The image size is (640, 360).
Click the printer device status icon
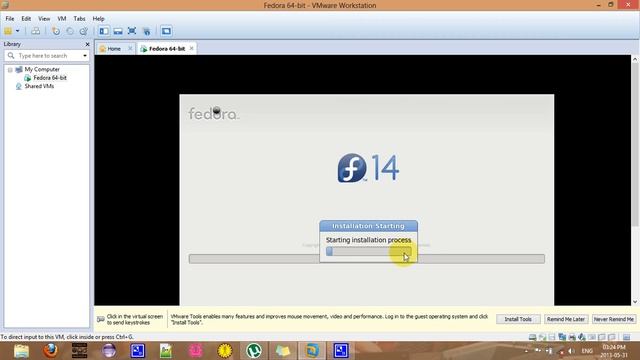(x=572, y=337)
